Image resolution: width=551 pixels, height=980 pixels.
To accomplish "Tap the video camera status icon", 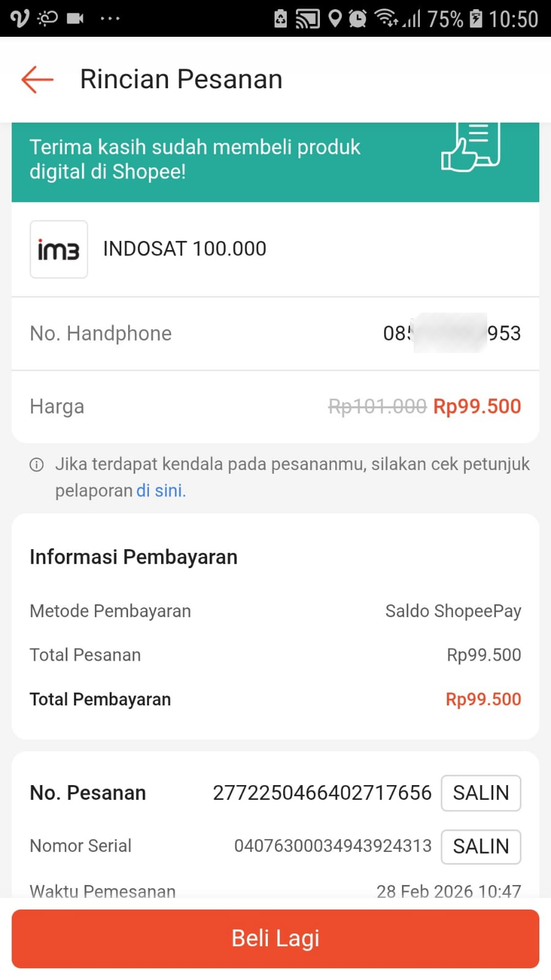I will (75, 18).
